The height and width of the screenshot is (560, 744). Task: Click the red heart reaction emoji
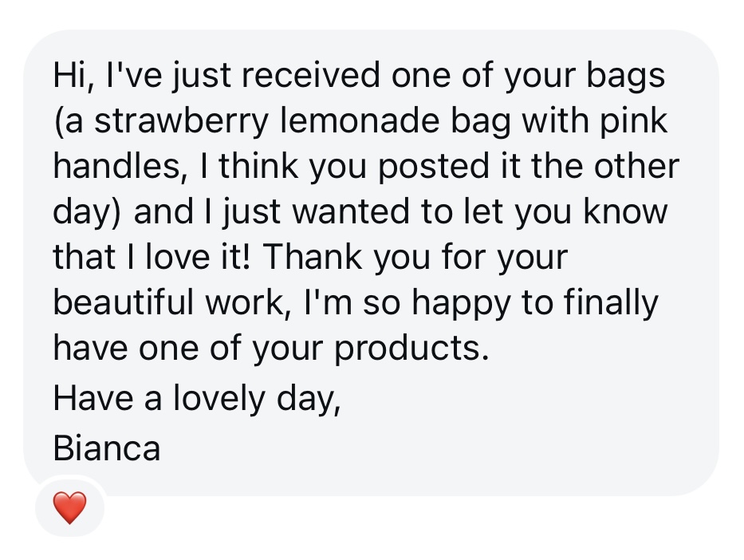(69, 507)
